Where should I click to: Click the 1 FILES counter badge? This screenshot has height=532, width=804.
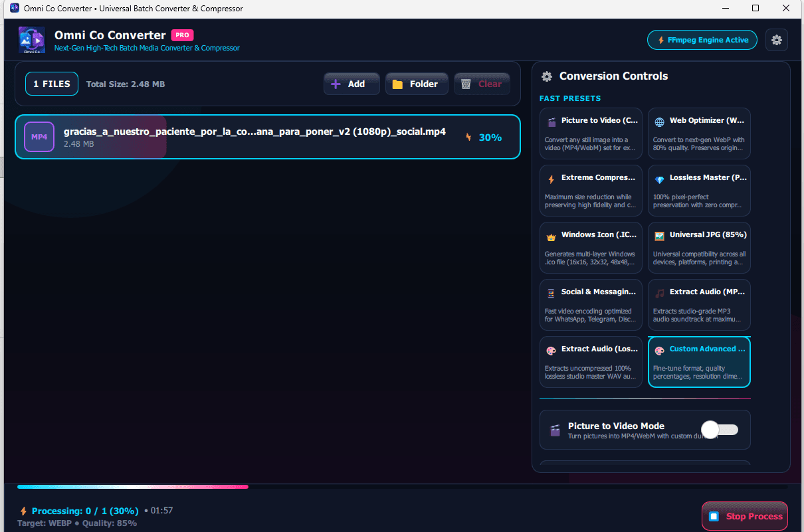(x=52, y=84)
